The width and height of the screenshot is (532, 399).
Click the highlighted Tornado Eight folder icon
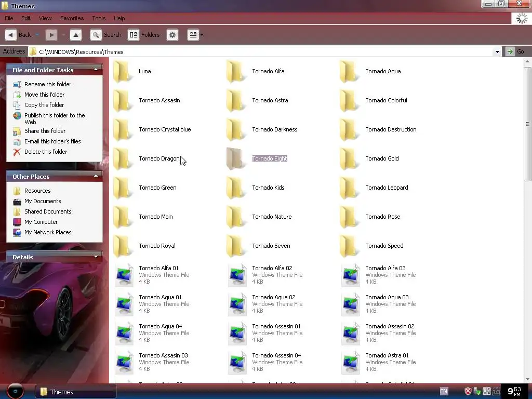[235, 159]
